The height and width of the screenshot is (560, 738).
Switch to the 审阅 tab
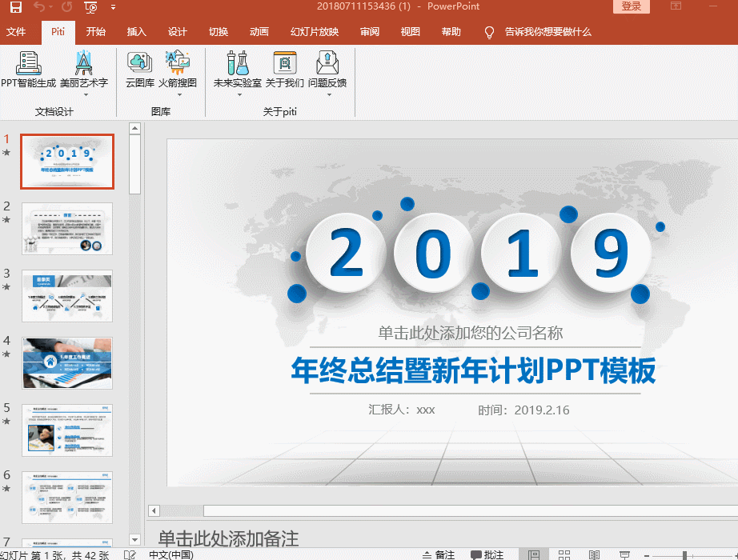[370, 32]
